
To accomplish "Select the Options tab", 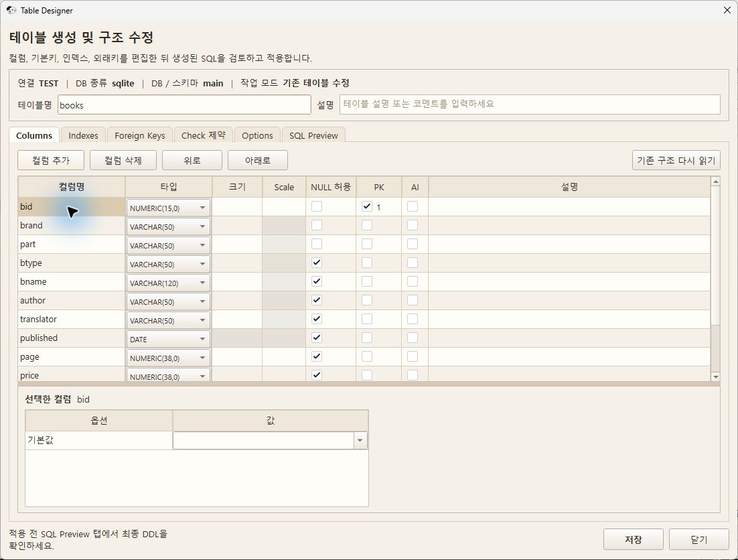I will [x=257, y=135].
